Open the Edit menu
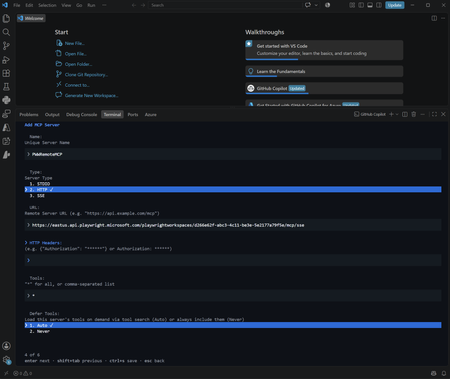 (x=29, y=5)
